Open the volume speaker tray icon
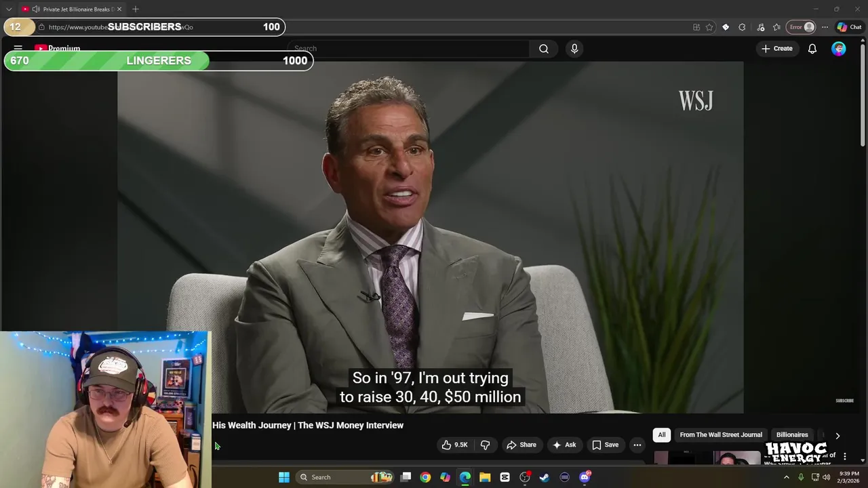 point(827,477)
